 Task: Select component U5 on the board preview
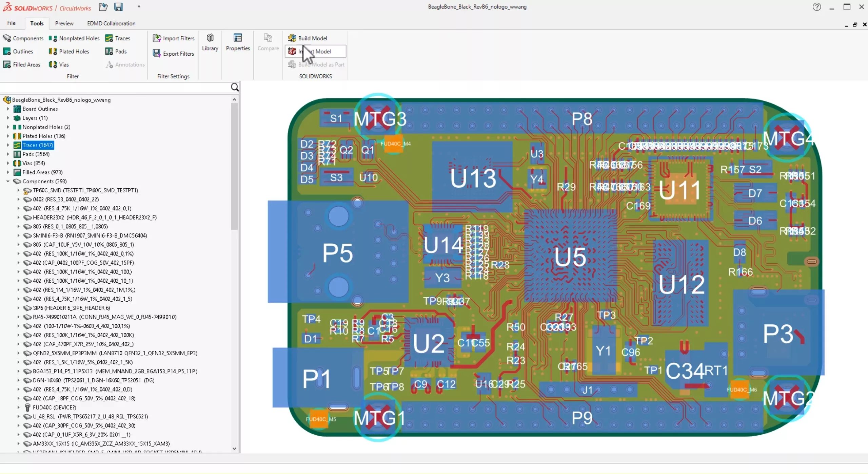click(x=570, y=257)
